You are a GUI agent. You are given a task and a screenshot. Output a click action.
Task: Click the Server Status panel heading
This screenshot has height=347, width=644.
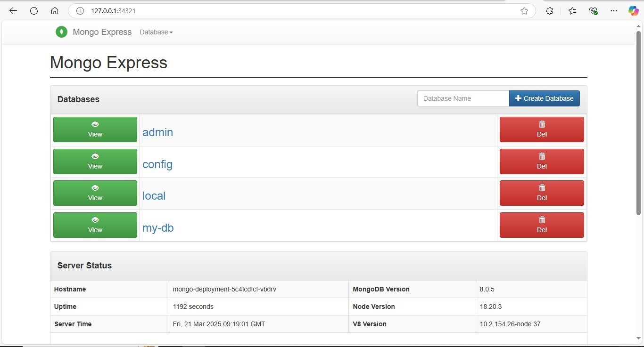tap(84, 266)
